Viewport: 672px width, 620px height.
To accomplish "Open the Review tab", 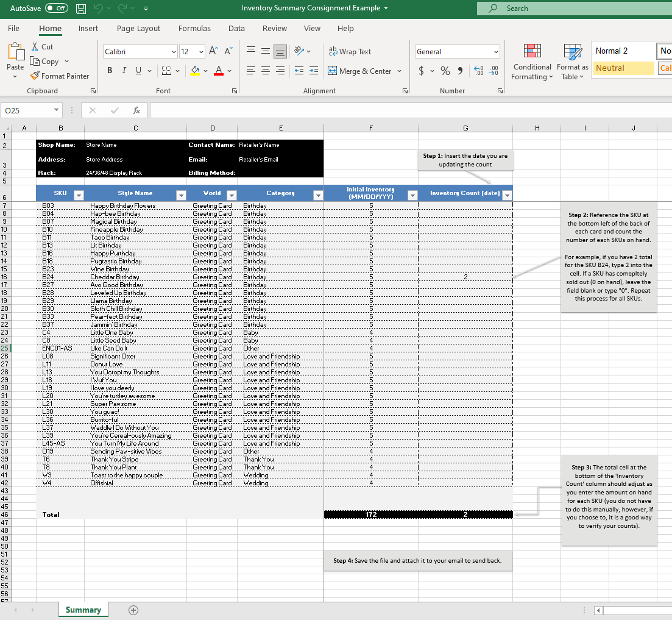I will point(274,28).
